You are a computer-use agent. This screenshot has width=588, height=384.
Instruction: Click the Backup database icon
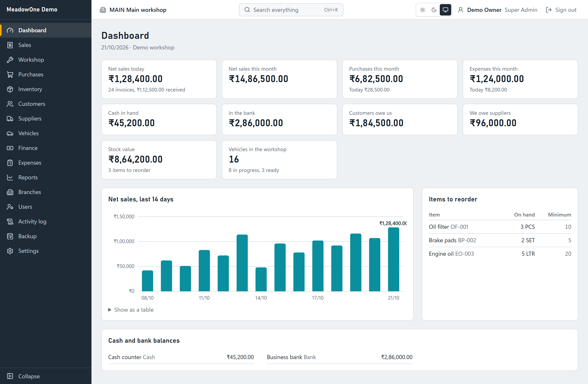click(10, 236)
